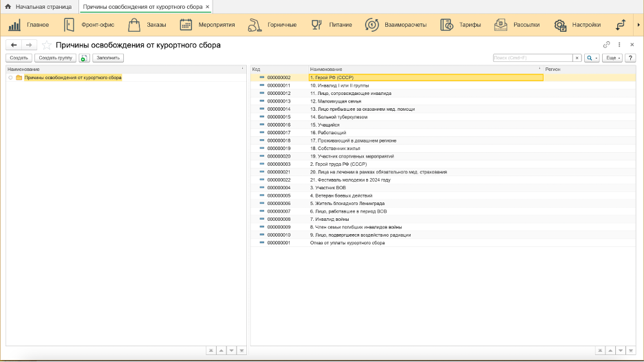The image size is (644, 362).
Task: Open the magnifier search dropdown
Action: coord(592,58)
